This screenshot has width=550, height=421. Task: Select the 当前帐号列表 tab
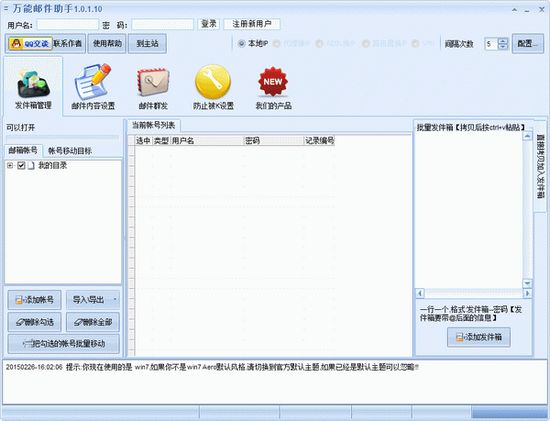tap(153, 125)
